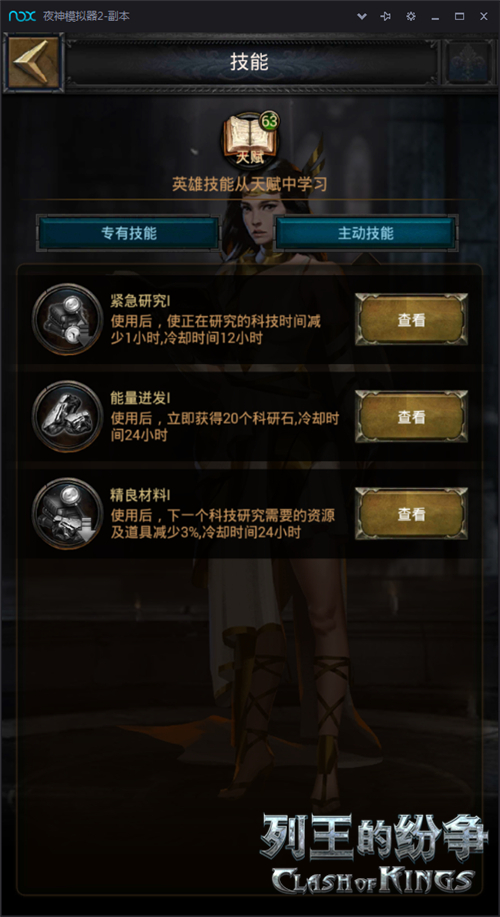
Task: Go back using the golden arrow
Action: click(x=34, y=63)
